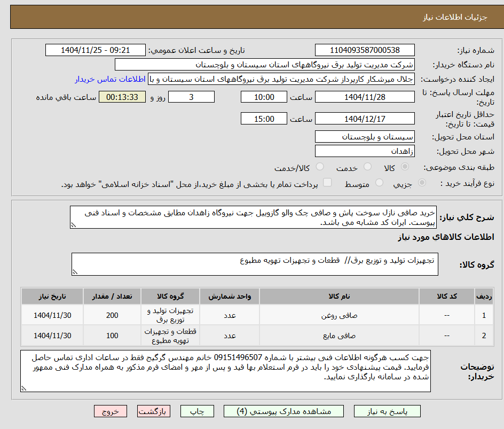This screenshot has height=429, width=504.
Task: Click the چاپ print button
Action: 197,411
